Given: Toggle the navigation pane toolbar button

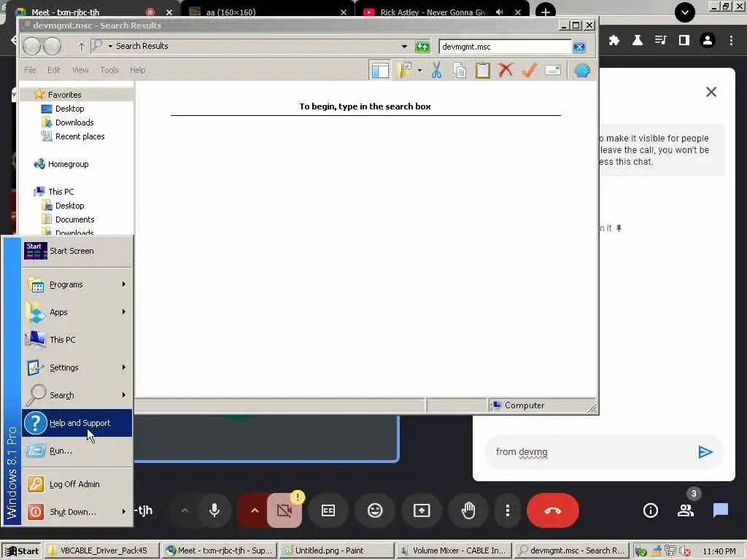Looking at the screenshot, I should [379, 71].
